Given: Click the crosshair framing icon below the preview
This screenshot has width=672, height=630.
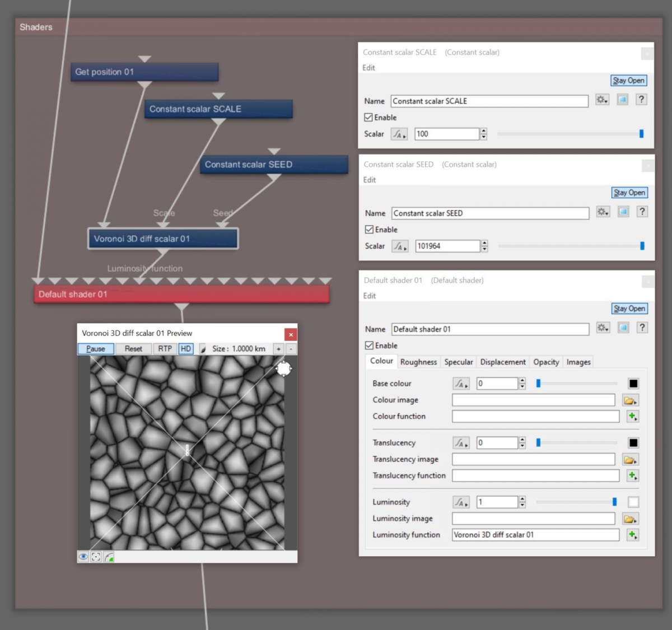Looking at the screenshot, I should (95, 556).
